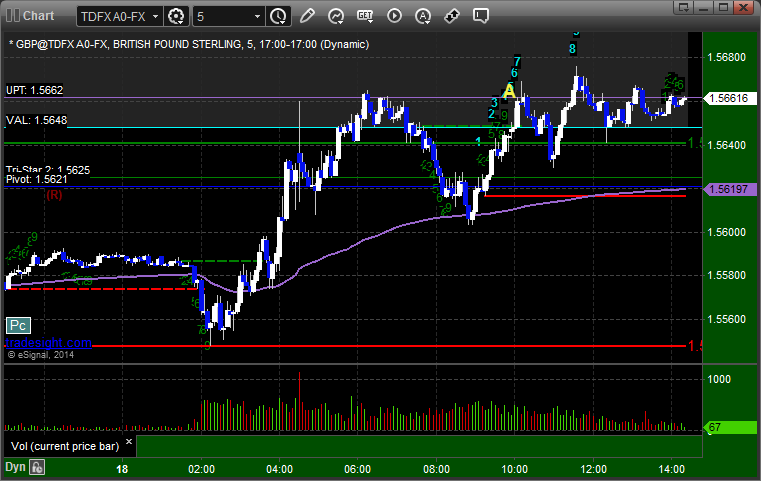Click the green volume value tag 67
This screenshot has height=481, width=761.
point(730,427)
